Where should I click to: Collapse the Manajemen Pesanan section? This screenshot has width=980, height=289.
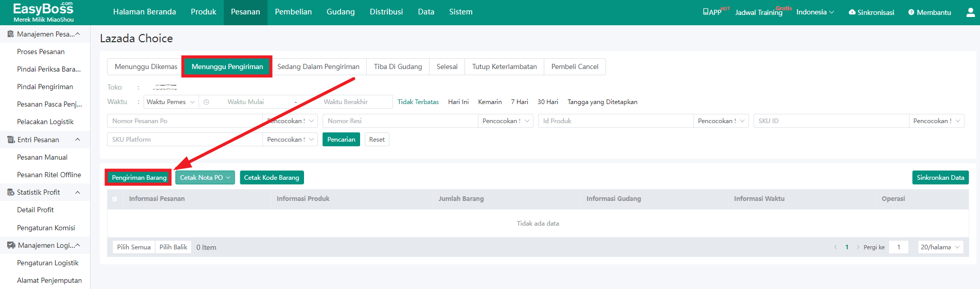pyautogui.click(x=78, y=34)
